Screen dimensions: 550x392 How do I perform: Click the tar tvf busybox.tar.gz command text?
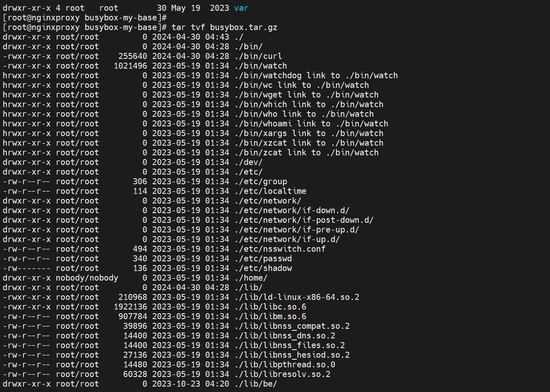(x=224, y=27)
